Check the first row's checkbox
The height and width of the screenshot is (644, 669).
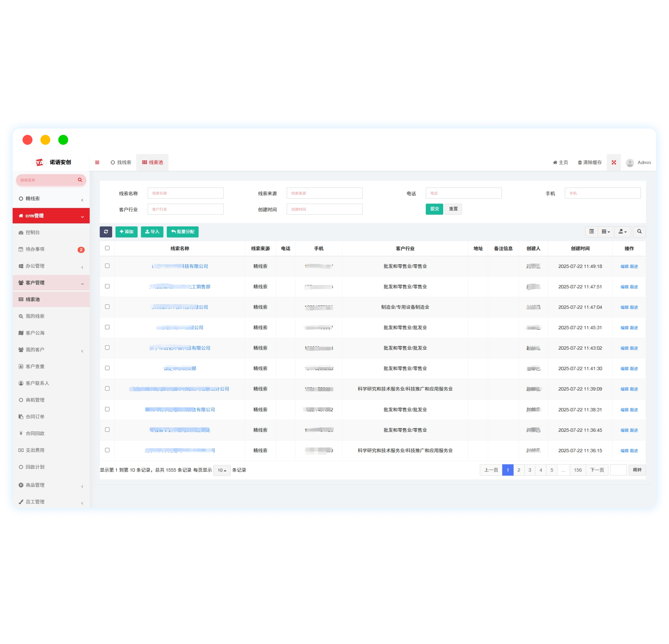[107, 266]
